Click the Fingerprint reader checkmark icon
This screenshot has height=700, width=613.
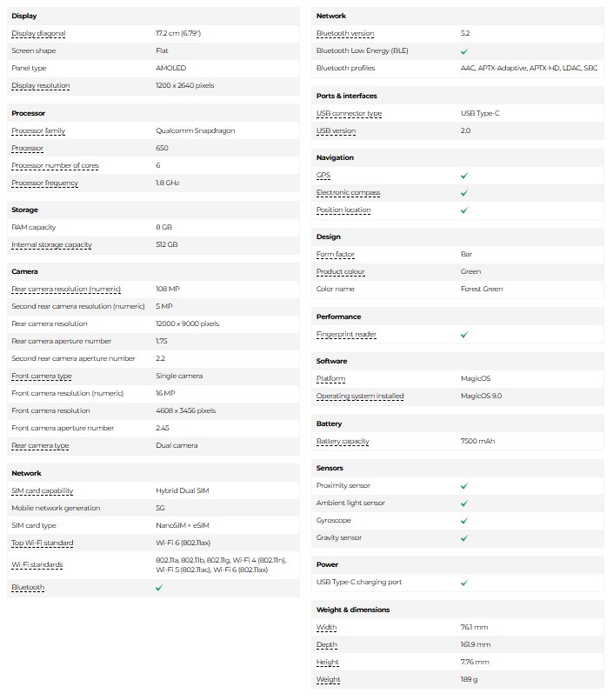click(x=464, y=335)
